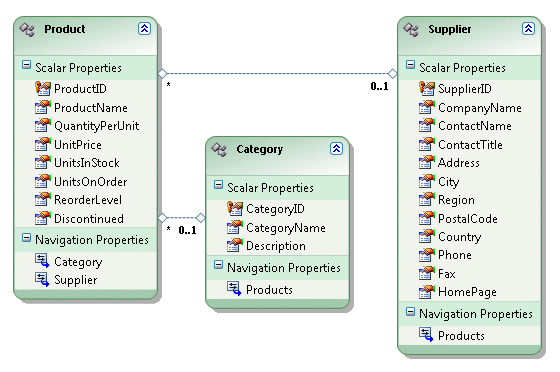Click the UnitPrice property icon
This screenshot has height=372, width=560.
[42, 144]
